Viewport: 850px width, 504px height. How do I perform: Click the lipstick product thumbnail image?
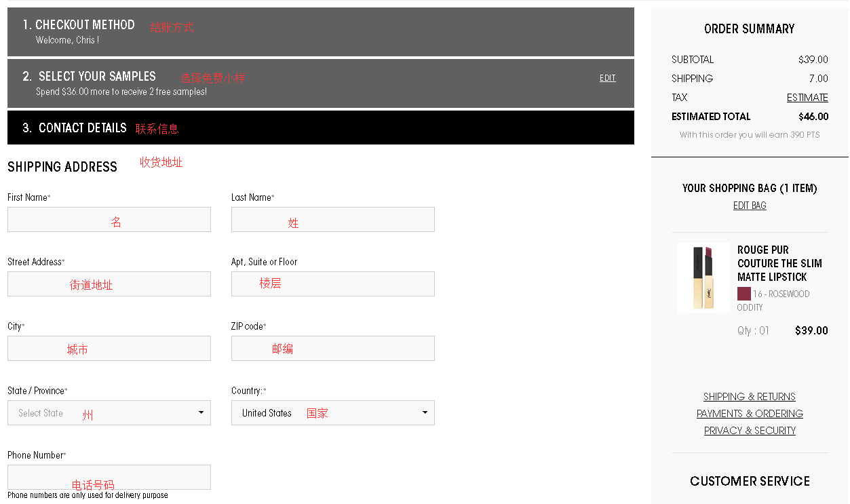(703, 277)
